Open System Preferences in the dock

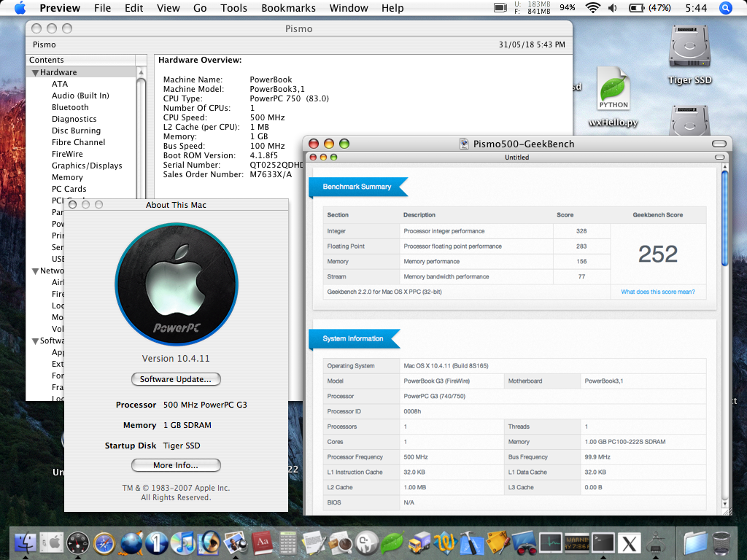pyautogui.click(x=52, y=542)
